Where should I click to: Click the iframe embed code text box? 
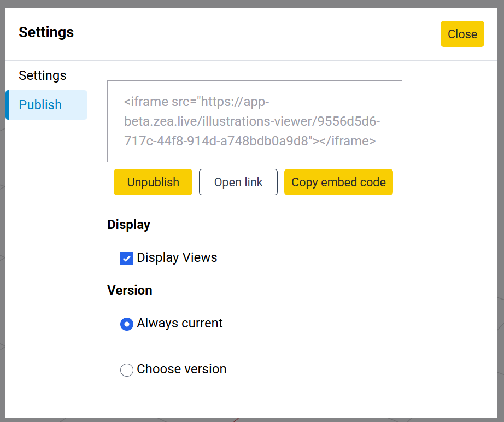[255, 121]
